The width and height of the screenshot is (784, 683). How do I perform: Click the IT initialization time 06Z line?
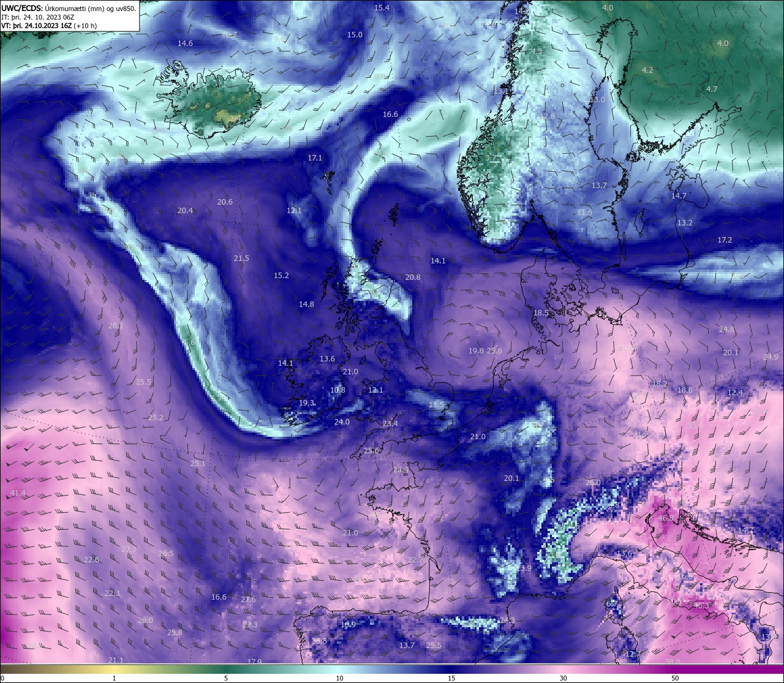(x=38, y=17)
